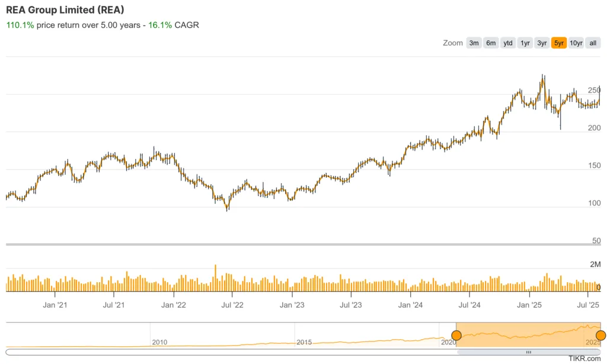
Task: Show all price history with 'all'
Action: pyautogui.click(x=593, y=43)
